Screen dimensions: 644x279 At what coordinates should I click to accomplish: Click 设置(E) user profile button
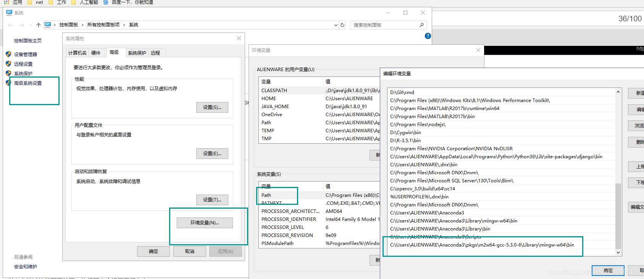coord(212,154)
